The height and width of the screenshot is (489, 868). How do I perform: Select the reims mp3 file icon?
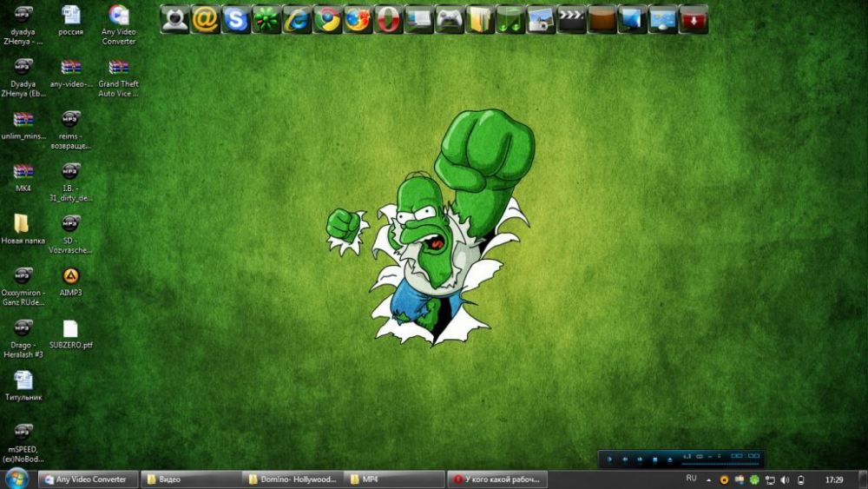[x=70, y=129]
